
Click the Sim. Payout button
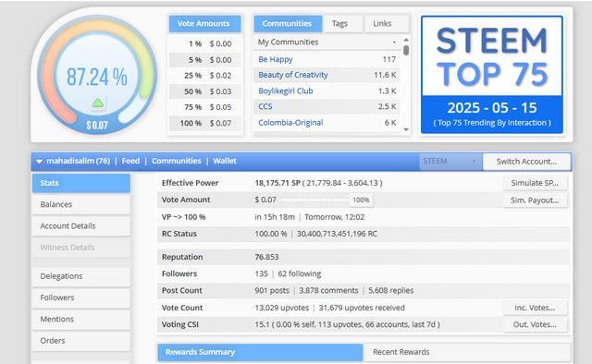(x=535, y=200)
